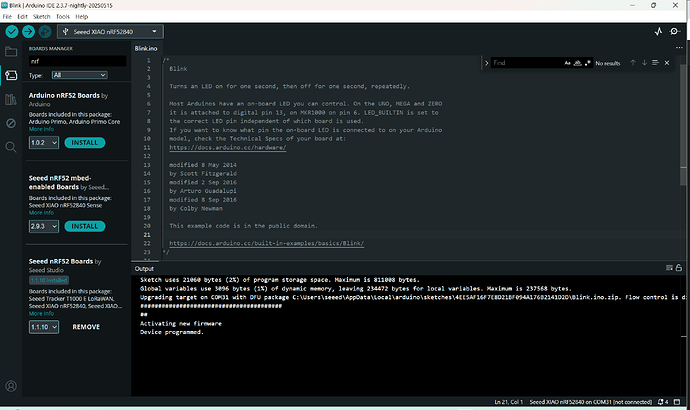Click line number 21 in the gutter

click(147, 234)
